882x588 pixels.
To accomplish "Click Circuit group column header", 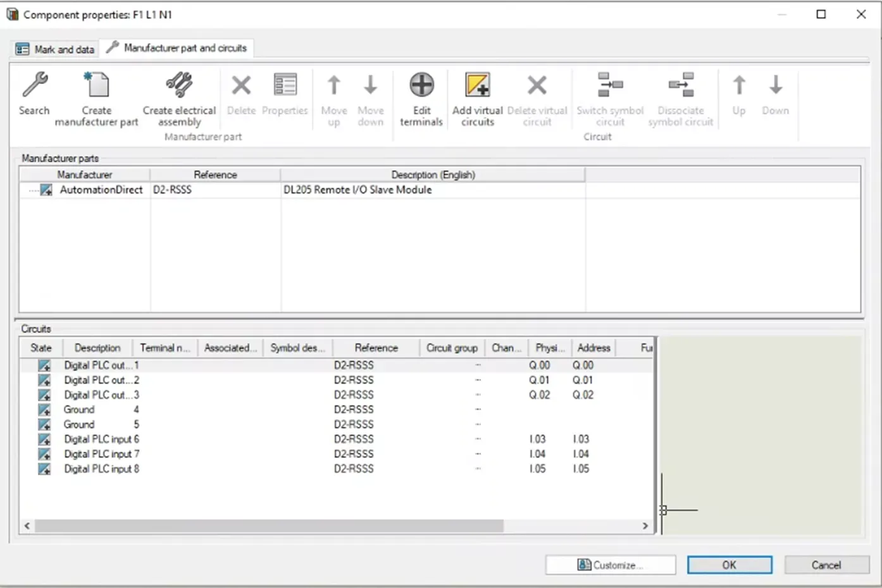I will [452, 348].
